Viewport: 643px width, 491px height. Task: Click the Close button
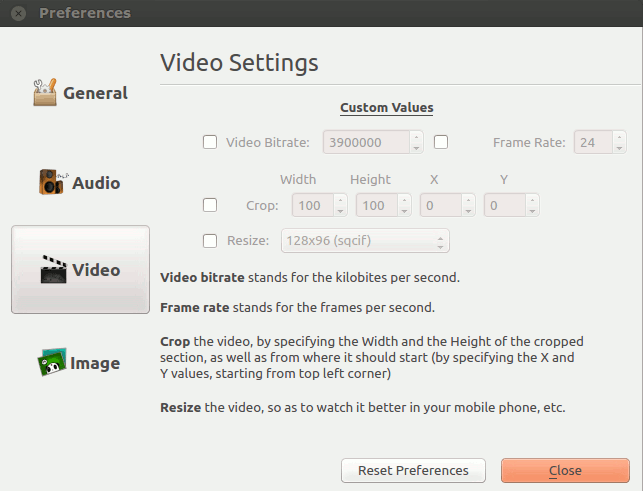[565, 470]
